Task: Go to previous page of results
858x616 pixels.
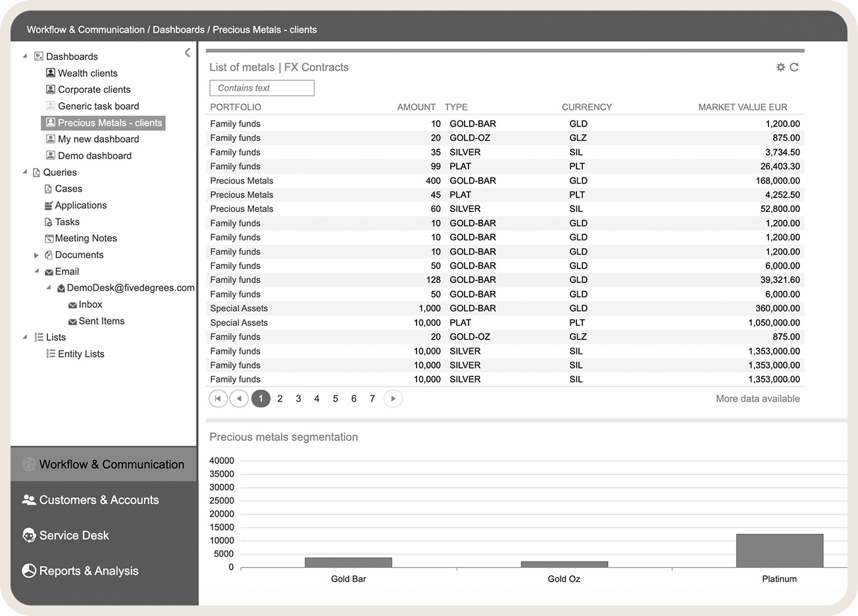Action: coord(240,398)
